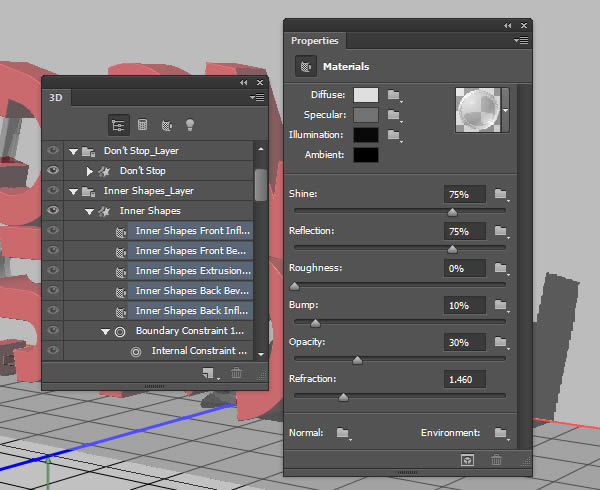The image size is (600, 490).
Task: Collapse 3D panel with double-arrow icon
Action: [x=243, y=82]
